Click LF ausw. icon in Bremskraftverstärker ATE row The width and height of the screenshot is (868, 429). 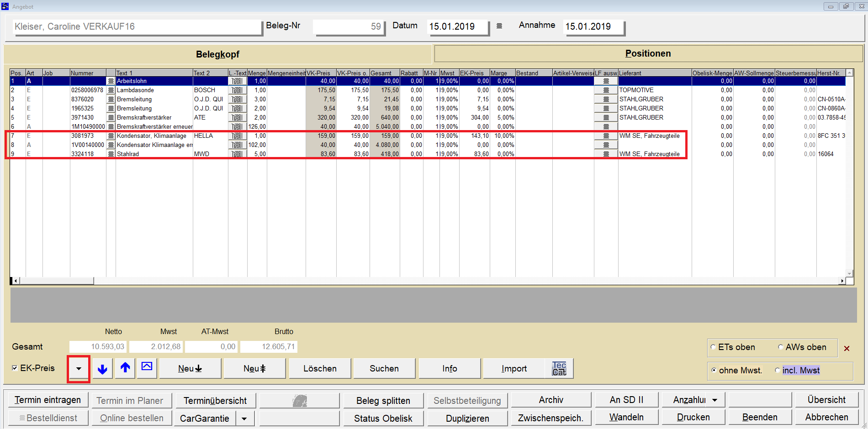[606, 118]
